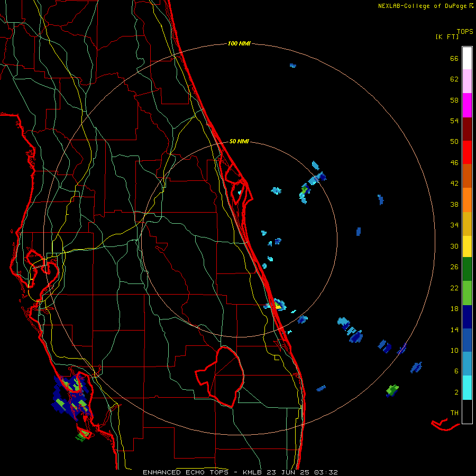Click the light green legend swatch
This screenshot has height=476, width=476.
click(467, 292)
